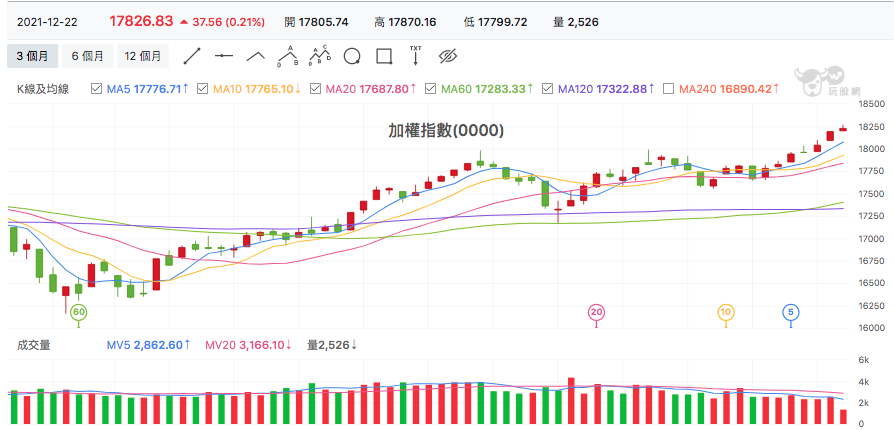Click the high price 高 17870.16
This screenshot has height=430, width=894.
coord(405,22)
